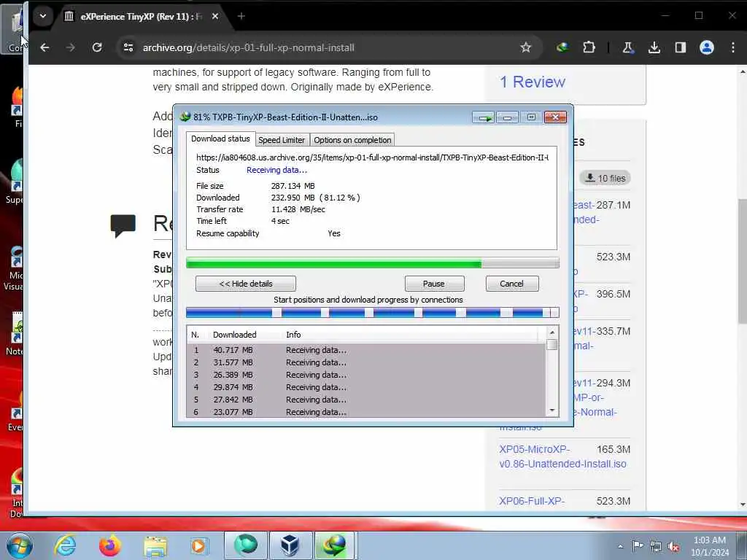
Task: Select the eXPerience TinyXP browser tab
Action: [142, 16]
